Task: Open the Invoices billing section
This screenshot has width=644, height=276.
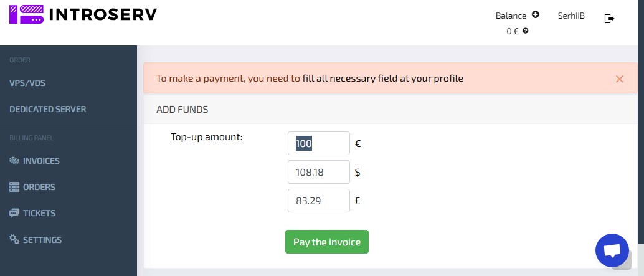Action: [x=41, y=161]
